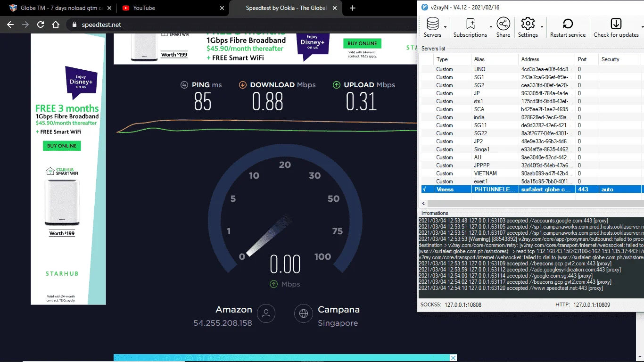644x362 pixels.
Task: Click BUY ONLINE in the top banner ad
Action: (362, 43)
